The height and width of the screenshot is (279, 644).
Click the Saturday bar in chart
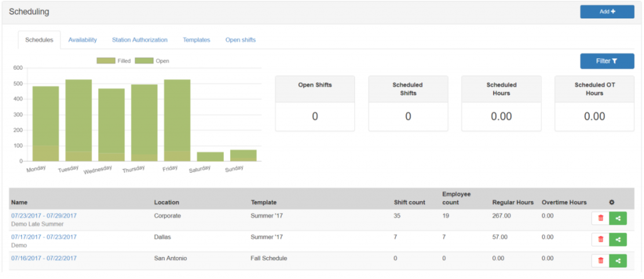pos(210,156)
